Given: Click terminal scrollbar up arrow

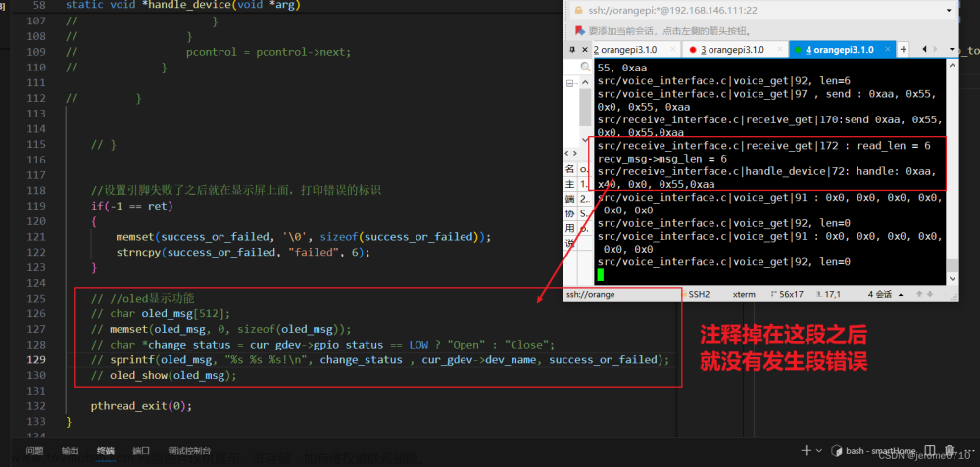Looking at the screenshot, I should point(952,65).
